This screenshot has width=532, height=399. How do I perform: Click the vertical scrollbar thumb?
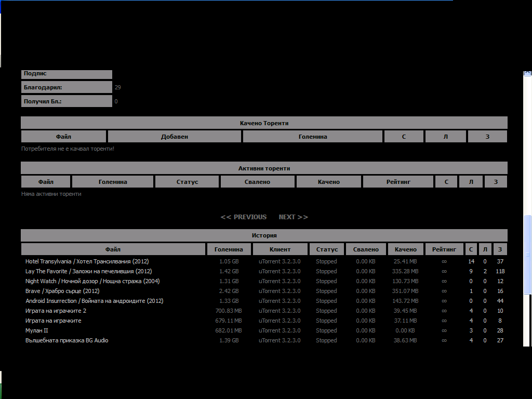tap(527, 255)
